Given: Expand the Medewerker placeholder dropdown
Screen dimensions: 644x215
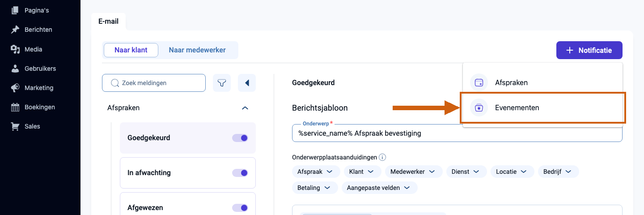Looking at the screenshot, I should click(414, 172).
